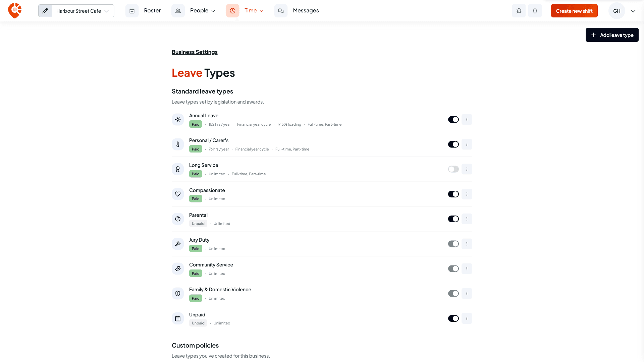The width and height of the screenshot is (644, 362).
Task: Click the pencil edit icon beside Harbour Street Cafe
Action: click(45, 11)
